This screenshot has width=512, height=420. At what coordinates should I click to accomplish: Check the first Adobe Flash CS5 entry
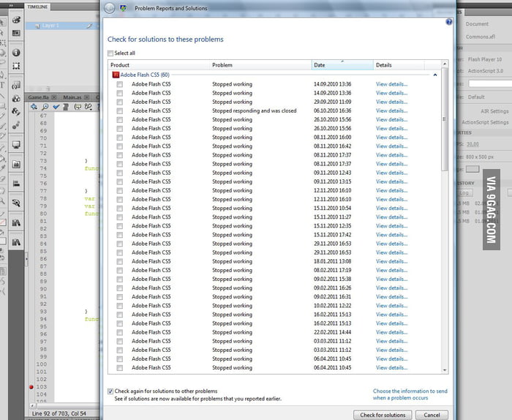click(119, 84)
